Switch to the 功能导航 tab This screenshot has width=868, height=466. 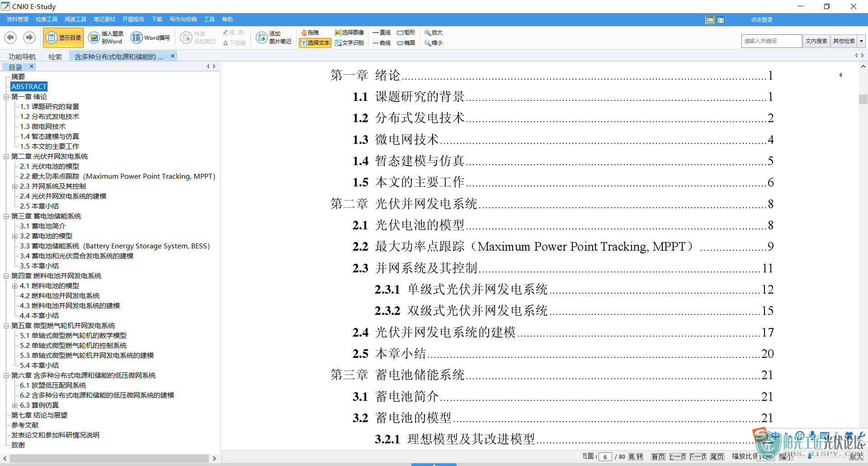(x=22, y=57)
